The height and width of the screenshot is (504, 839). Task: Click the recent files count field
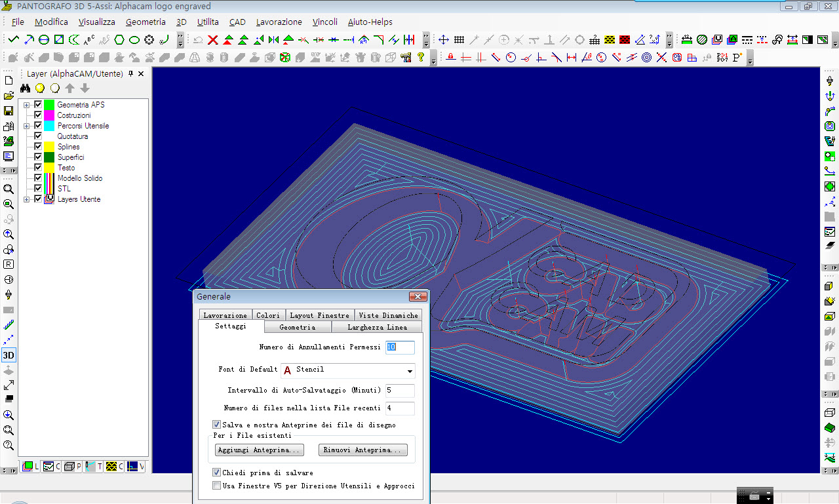400,408
